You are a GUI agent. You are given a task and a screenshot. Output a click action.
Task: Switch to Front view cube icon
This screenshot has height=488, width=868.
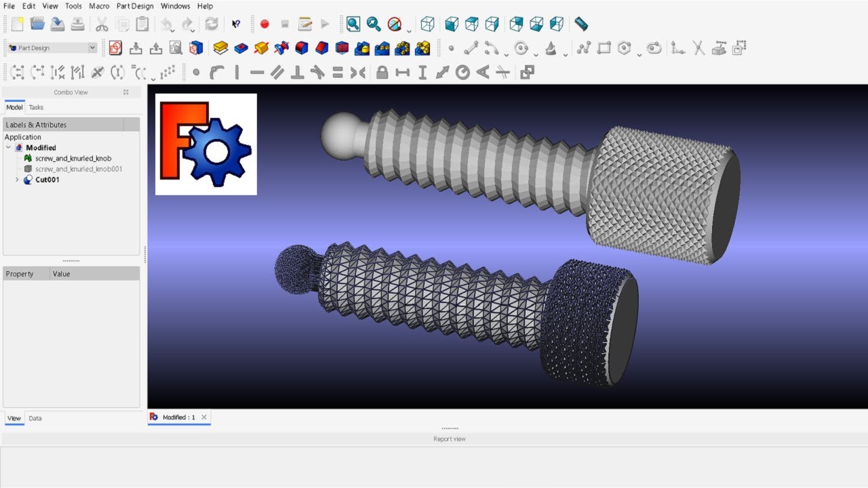tap(451, 24)
